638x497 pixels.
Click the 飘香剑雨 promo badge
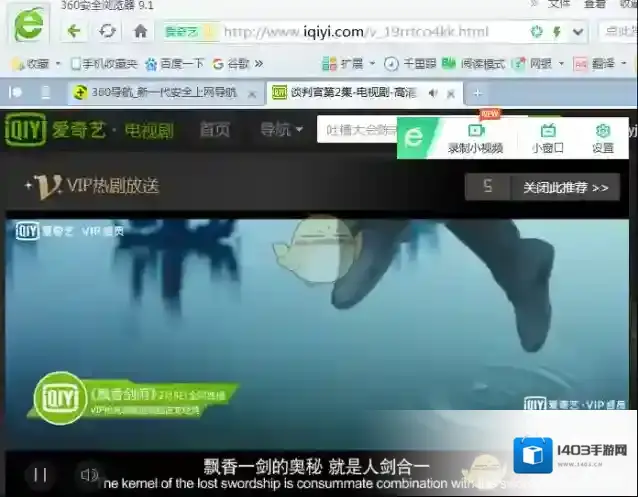pyautogui.click(x=134, y=398)
